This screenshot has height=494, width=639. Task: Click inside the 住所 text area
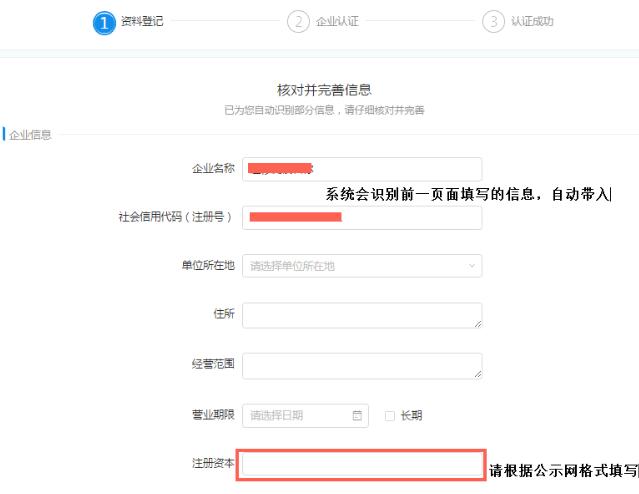point(361,315)
